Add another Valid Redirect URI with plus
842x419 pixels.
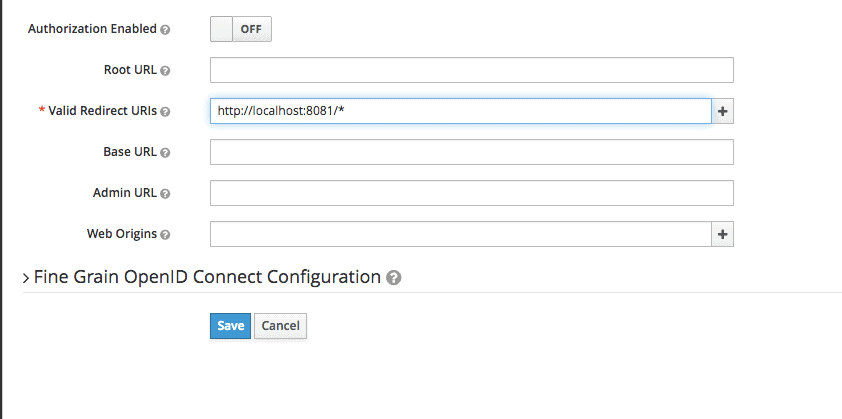tap(723, 111)
